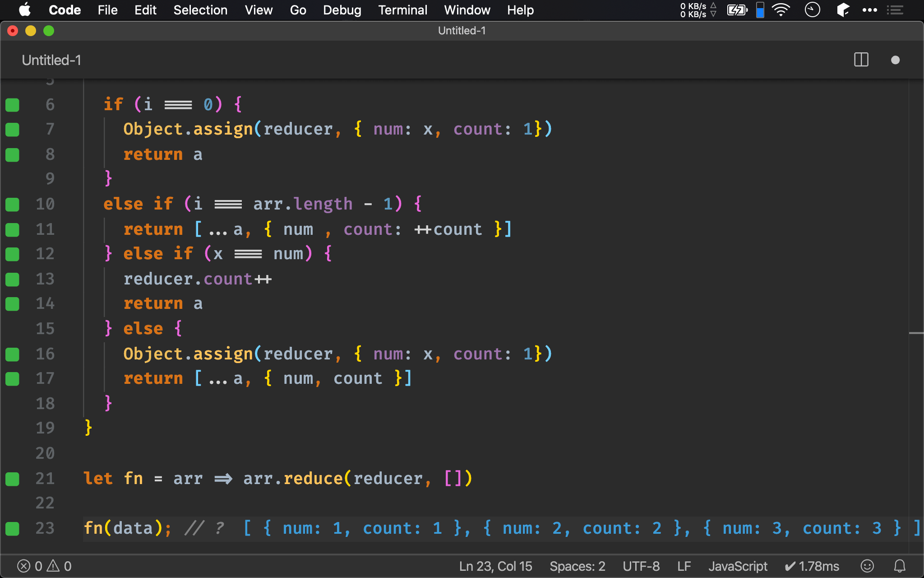Open the notifications bell icon

tap(900, 566)
